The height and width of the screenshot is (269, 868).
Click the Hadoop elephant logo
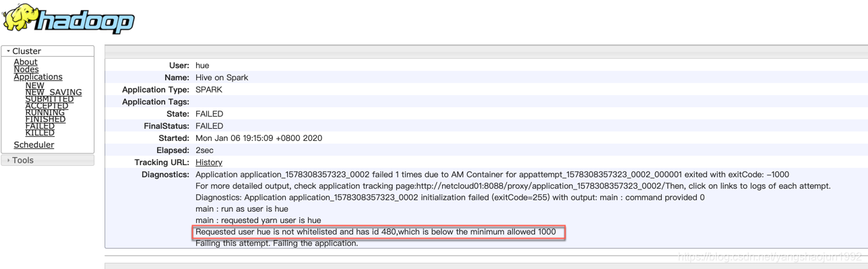69,18
